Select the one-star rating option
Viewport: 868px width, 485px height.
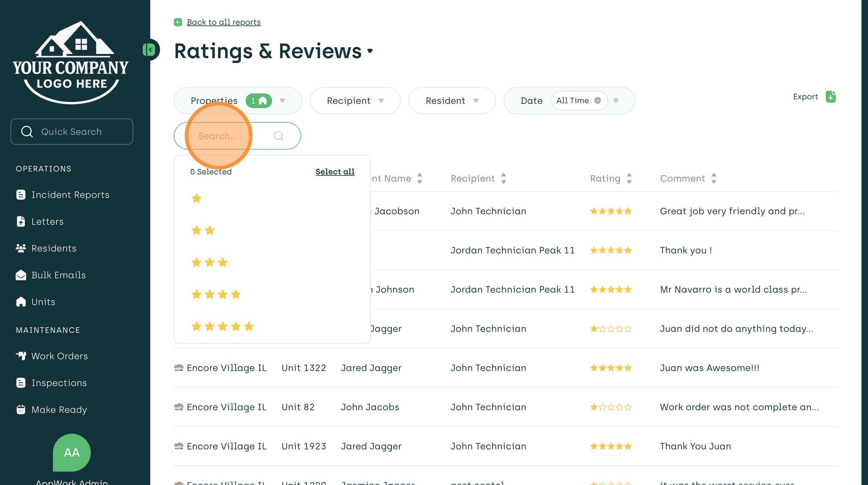(197, 199)
